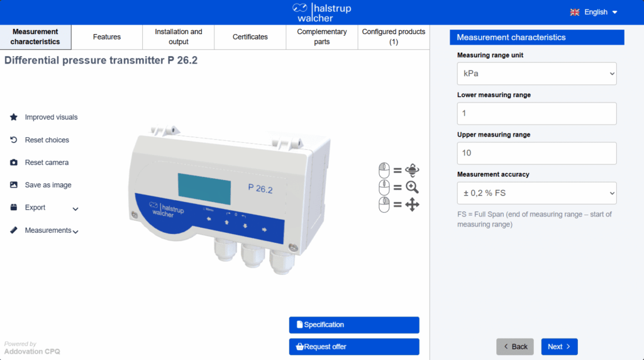Click the Lower measuring range field
The height and width of the screenshot is (360, 644).
[536, 113]
